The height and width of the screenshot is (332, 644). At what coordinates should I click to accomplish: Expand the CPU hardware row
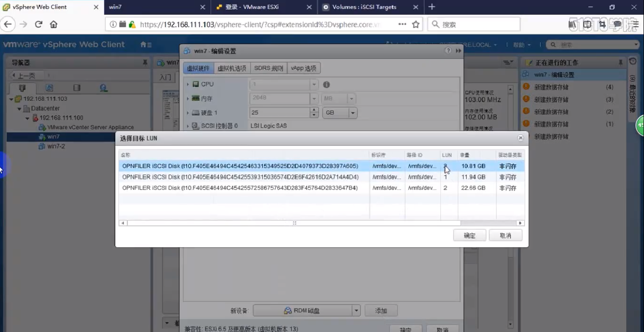pos(188,84)
